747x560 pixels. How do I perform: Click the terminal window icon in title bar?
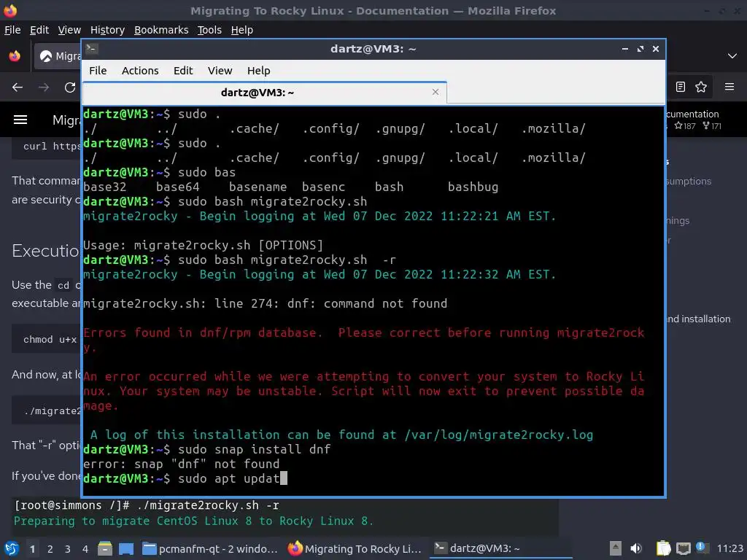[91, 48]
